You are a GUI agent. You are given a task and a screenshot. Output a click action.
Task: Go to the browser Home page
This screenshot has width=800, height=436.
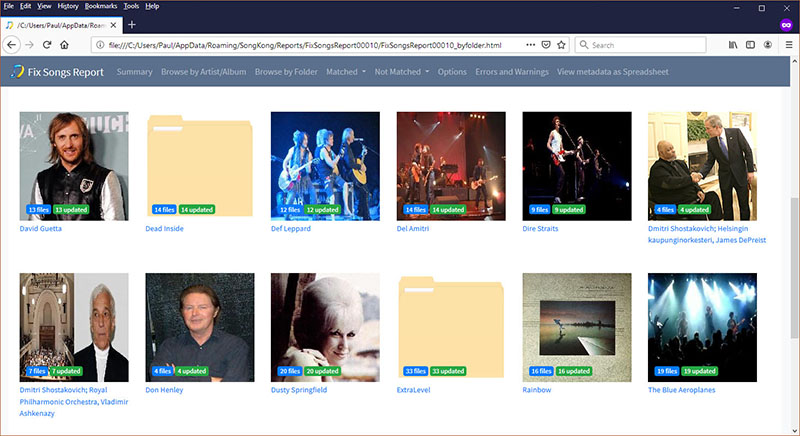64,45
